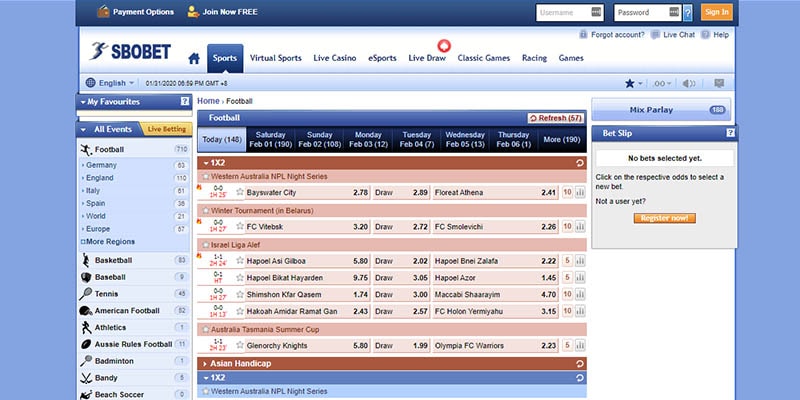Screen dimensions: 800x400
Task: Open the odds format .00 dropdown
Action: [x=662, y=83]
